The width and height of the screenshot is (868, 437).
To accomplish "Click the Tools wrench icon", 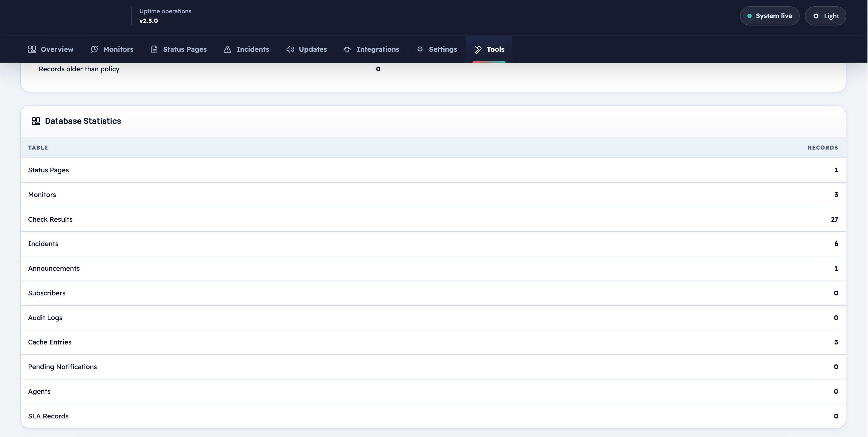I will coord(478,50).
